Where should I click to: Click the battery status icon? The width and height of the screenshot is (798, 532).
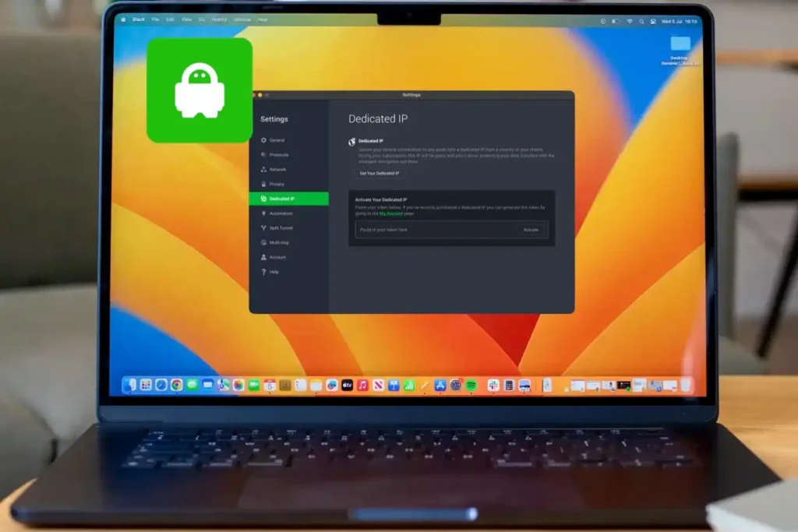tap(616, 21)
